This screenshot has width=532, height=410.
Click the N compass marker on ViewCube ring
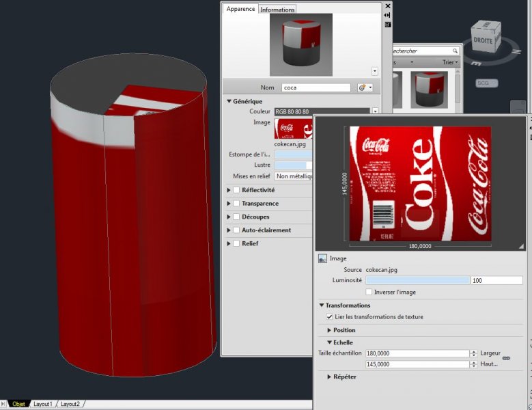pyautogui.click(x=516, y=52)
